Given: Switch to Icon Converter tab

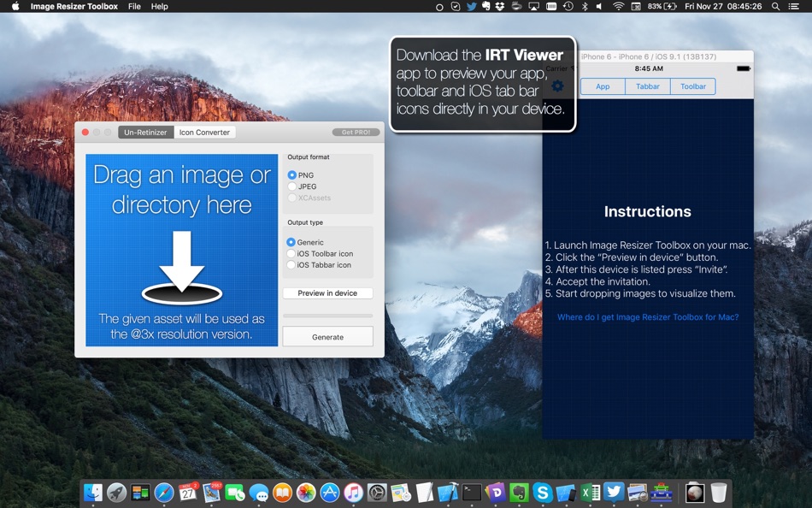Looking at the screenshot, I should [204, 133].
